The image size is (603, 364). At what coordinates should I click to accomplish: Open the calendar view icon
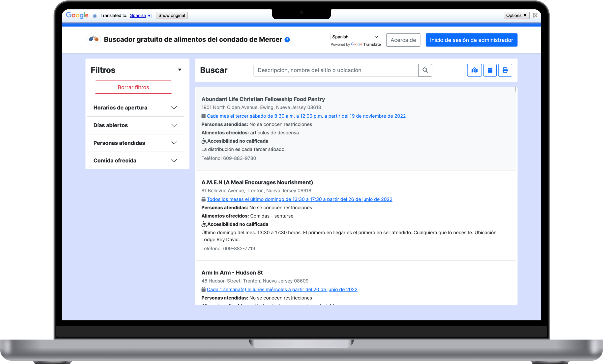[490, 70]
